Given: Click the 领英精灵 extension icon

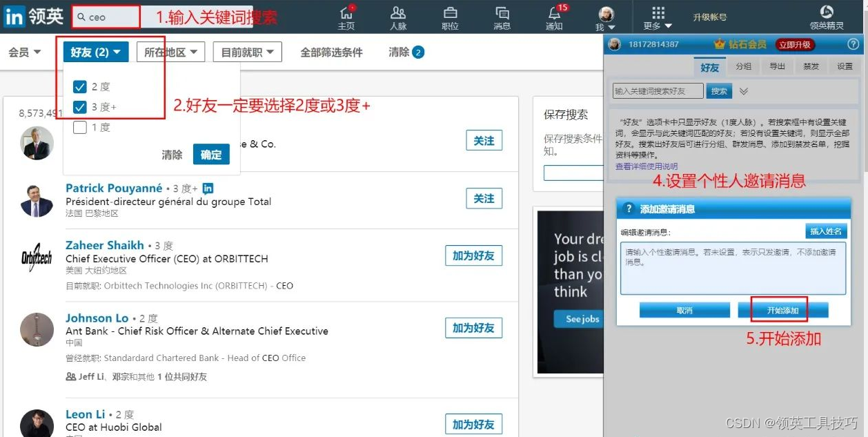Looking at the screenshot, I should point(827,18).
